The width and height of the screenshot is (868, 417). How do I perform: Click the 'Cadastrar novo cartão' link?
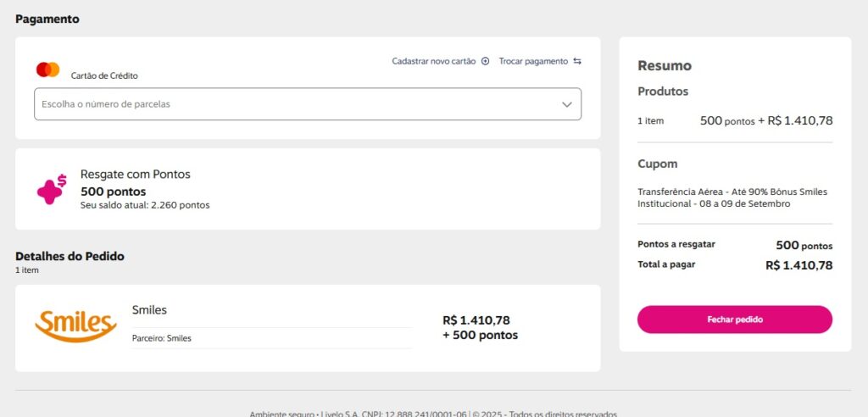tap(433, 61)
